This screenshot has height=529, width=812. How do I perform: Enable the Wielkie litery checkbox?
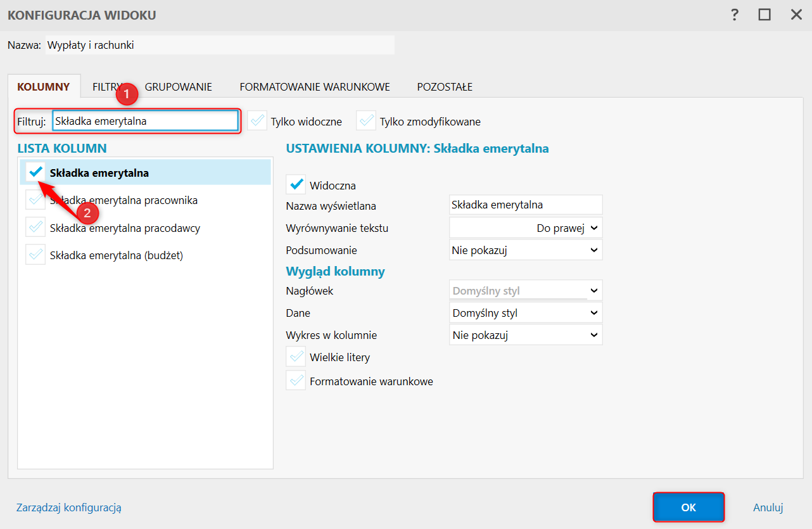click(296, 357)
